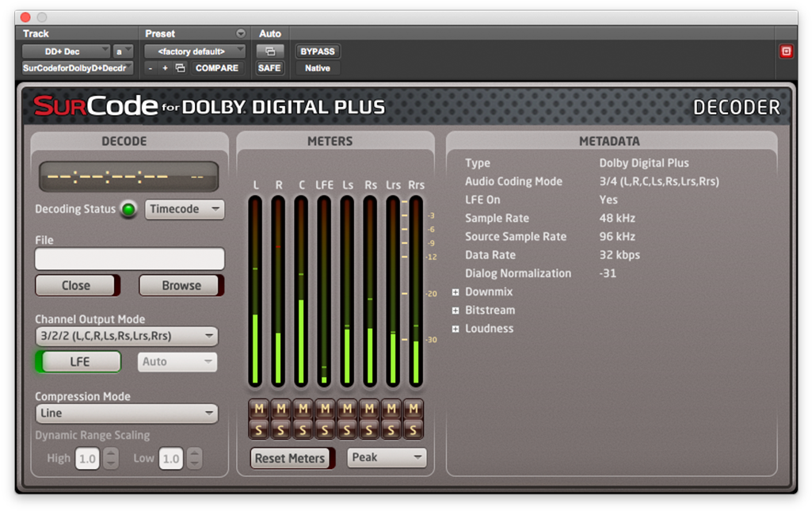Screen dimensions: 812x511
Task: Expand the Downmix metadata section
Action: click(x=456, y=292)
